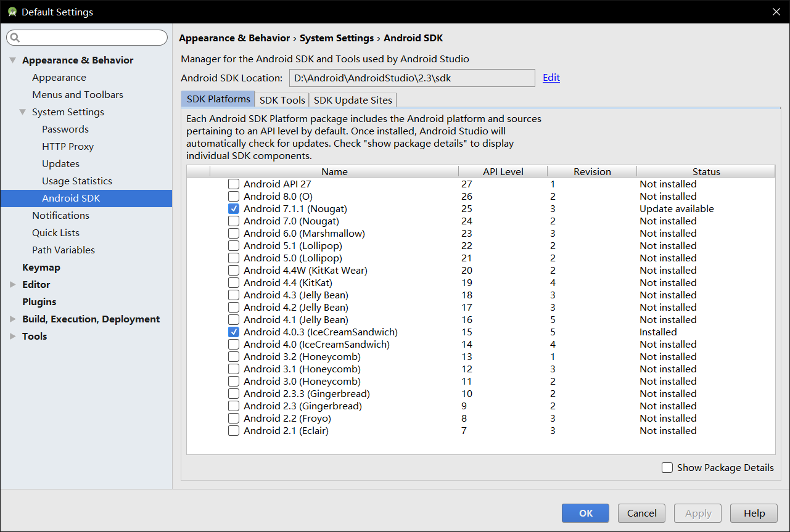Sort table by API Level column header
The height and width of the screenshot is (532, 790).
point(503,171)
